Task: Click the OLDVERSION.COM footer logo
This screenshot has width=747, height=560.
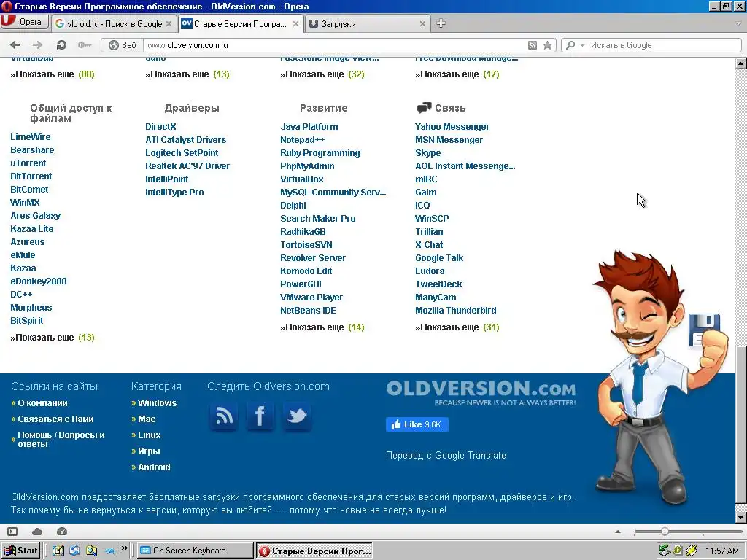Action: (481, 393)
